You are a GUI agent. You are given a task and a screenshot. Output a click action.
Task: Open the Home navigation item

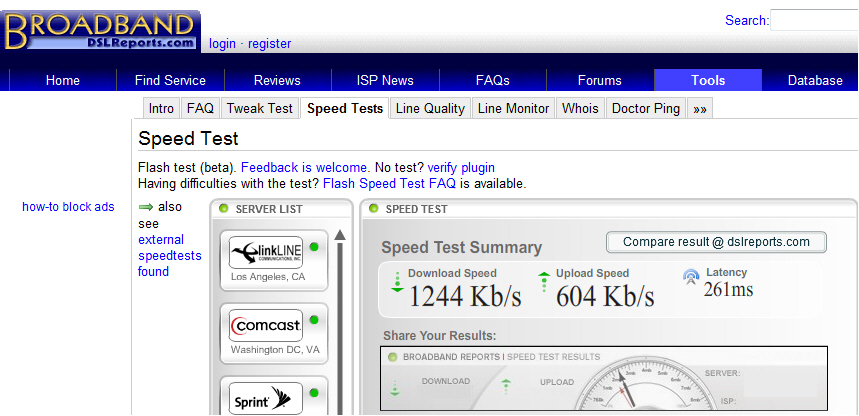(x=63, y=81)
